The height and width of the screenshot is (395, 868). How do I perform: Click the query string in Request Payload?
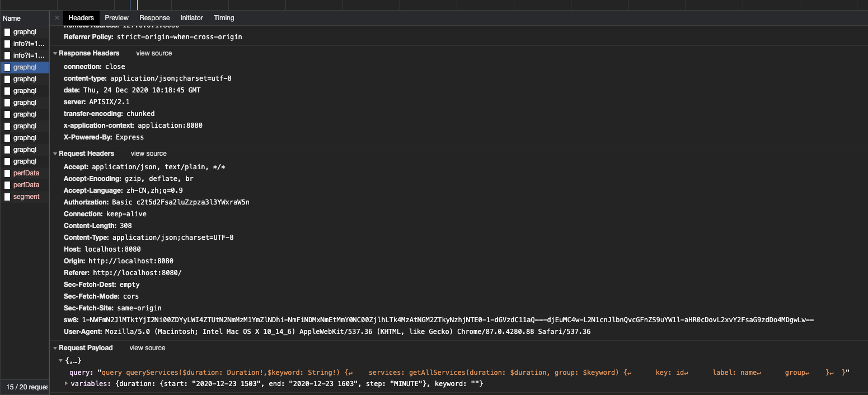tap(474, 372)
